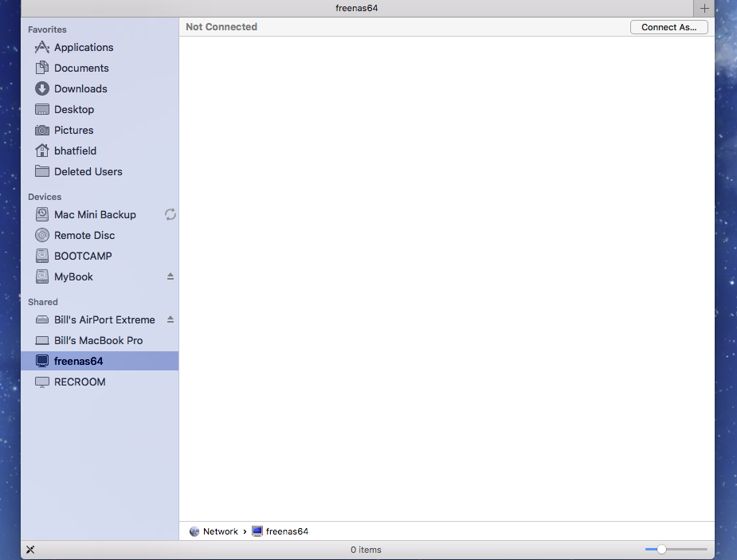Viewport: 737px width, 560px height.
Task: Click the Not Connected status text
Action: tap(221, 27)
